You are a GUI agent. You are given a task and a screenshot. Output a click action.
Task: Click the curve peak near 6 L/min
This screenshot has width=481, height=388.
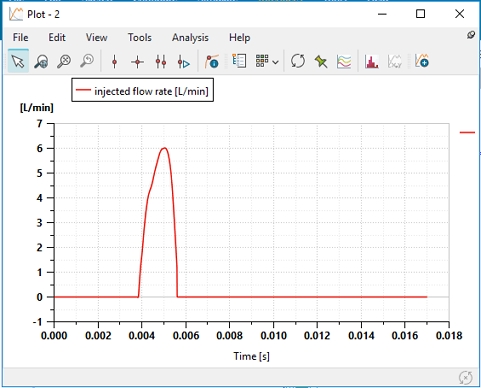point(164,148)
